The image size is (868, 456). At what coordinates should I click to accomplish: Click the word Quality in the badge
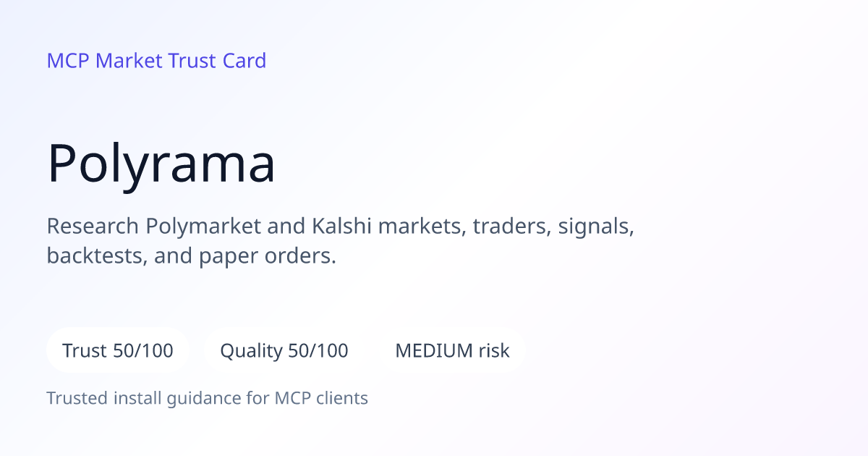(x=251, y=352)
